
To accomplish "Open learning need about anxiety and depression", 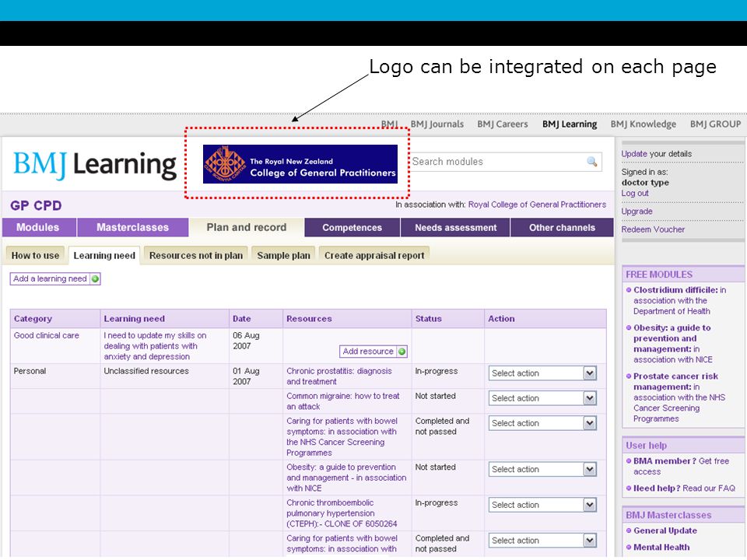I will (155, 345).
